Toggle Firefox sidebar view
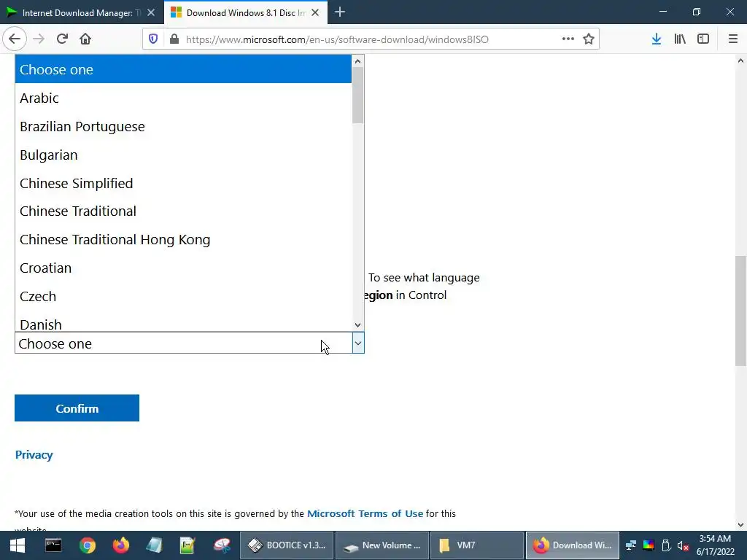 tap(703, 39)
